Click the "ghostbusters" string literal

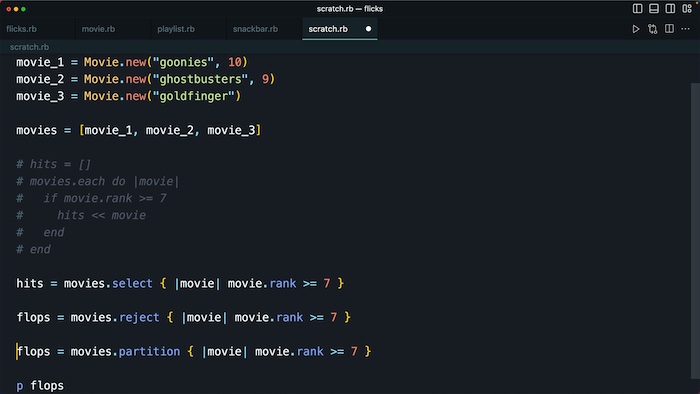pos(200,79)
